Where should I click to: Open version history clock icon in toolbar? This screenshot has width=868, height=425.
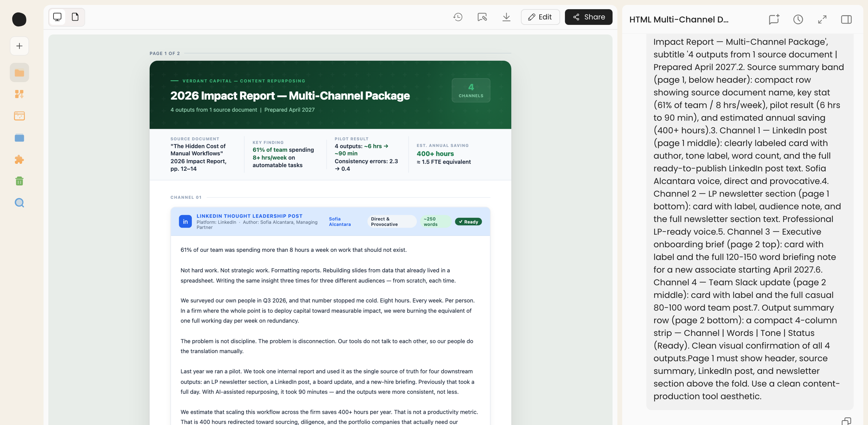[x=458, y=17]
